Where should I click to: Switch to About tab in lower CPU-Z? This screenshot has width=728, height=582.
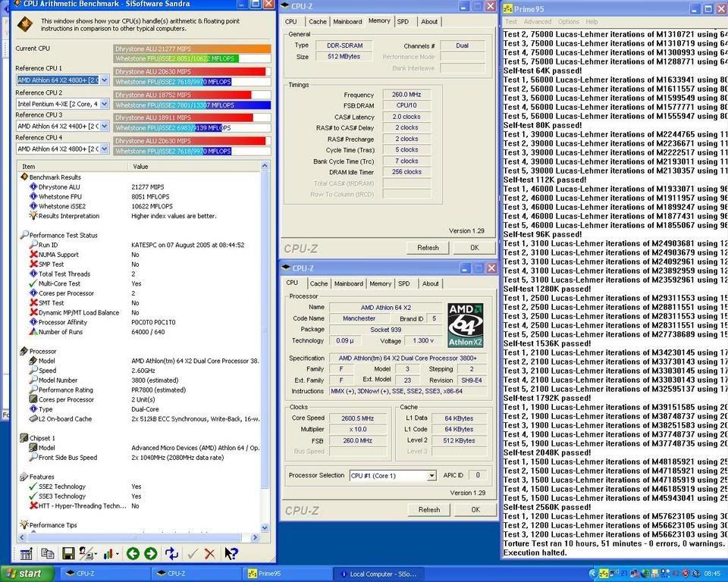431,283
